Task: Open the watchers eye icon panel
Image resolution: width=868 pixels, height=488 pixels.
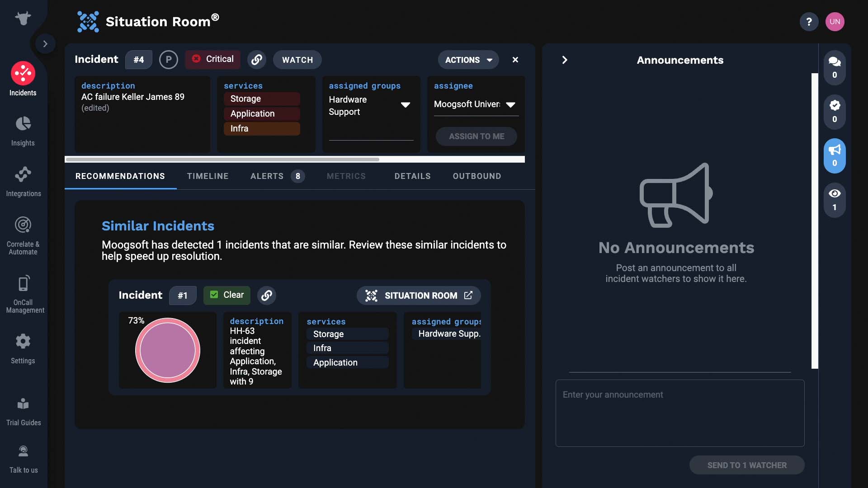Action: coord(835,200)
